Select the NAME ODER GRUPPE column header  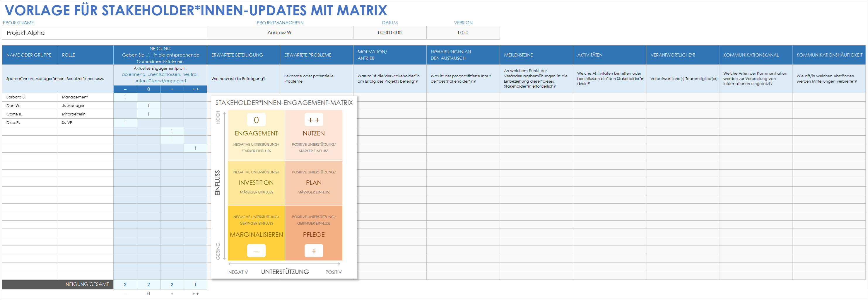tap(30, 55)
